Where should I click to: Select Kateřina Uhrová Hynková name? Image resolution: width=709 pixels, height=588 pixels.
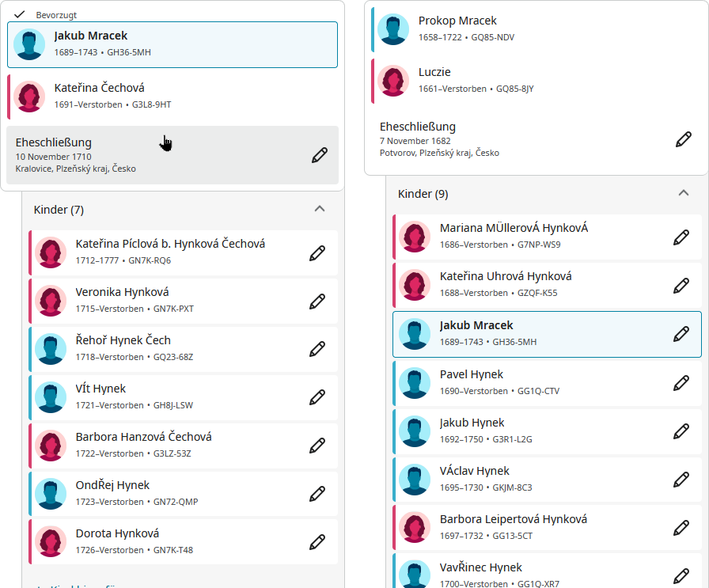coord(506,276)
